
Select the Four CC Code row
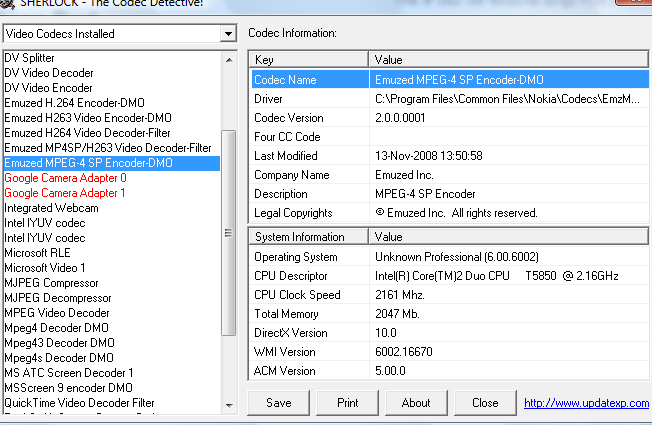[450, 137]
